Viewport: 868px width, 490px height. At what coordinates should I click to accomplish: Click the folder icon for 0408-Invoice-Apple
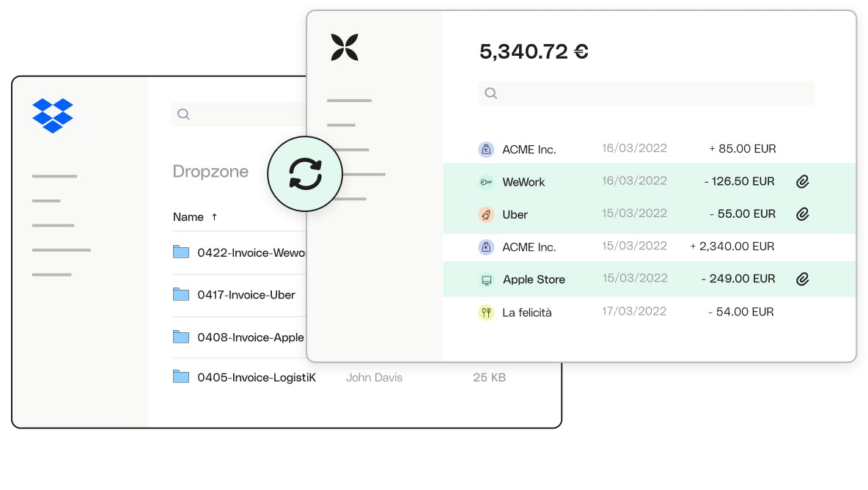[181, 337]
